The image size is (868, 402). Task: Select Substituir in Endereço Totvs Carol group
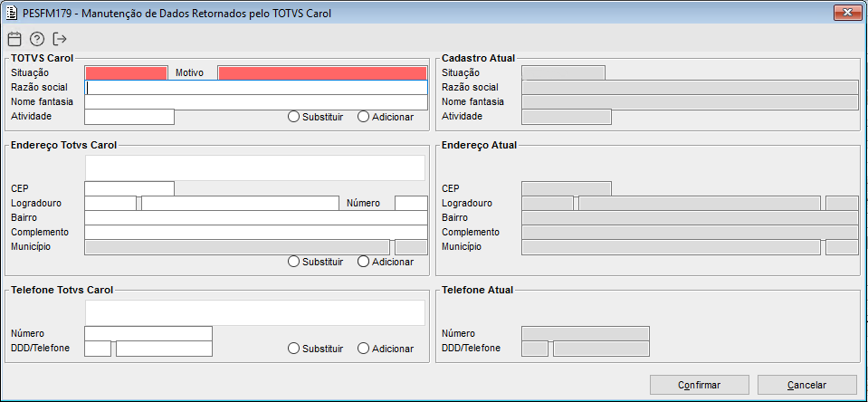316,262
